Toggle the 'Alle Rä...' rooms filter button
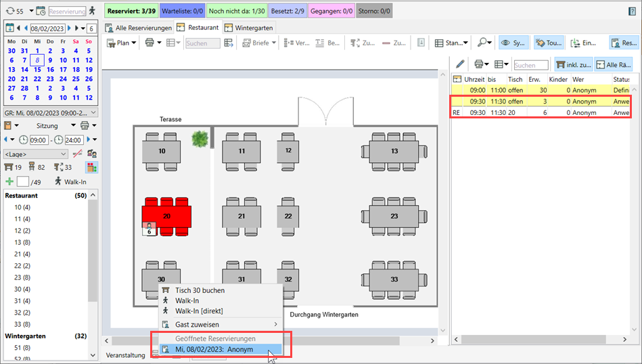This screenshot has width=642, height=364. (x=614, y=65)
